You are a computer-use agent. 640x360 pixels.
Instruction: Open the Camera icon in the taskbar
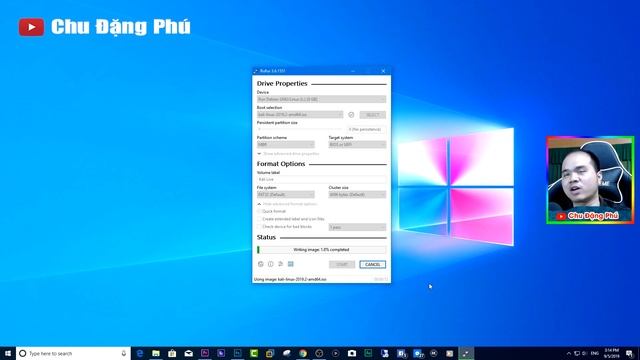(x=352, y=353)
